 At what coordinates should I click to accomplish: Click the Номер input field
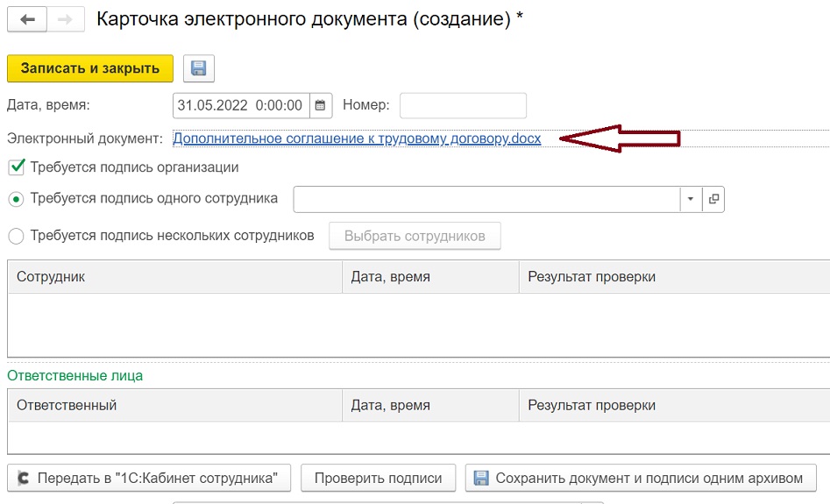[x=463, y=106]
